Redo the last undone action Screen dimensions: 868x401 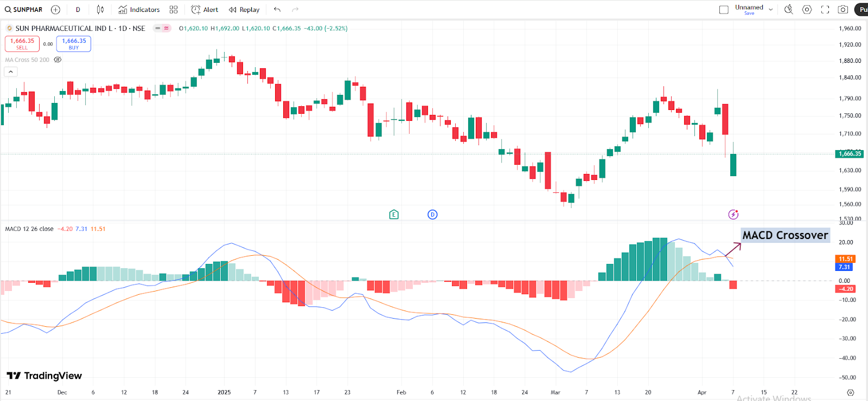point(295,10)
